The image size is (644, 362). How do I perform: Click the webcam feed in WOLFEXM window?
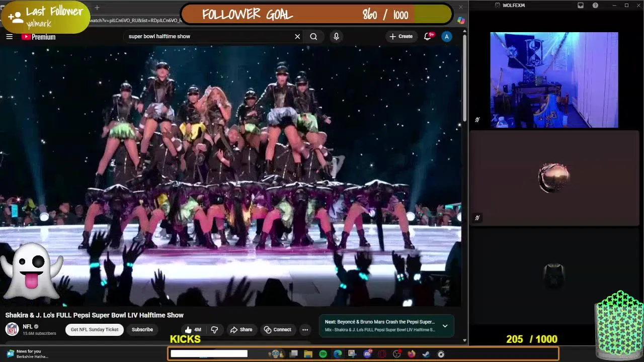tap(554, 80)
